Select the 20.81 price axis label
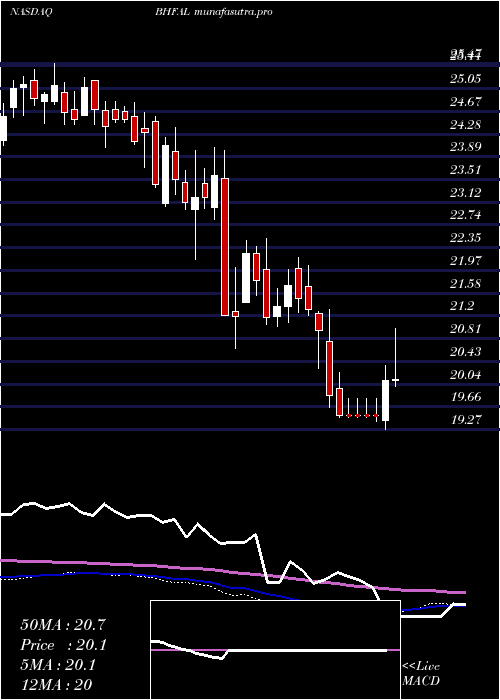500x700 pixels. pos(466,329)
